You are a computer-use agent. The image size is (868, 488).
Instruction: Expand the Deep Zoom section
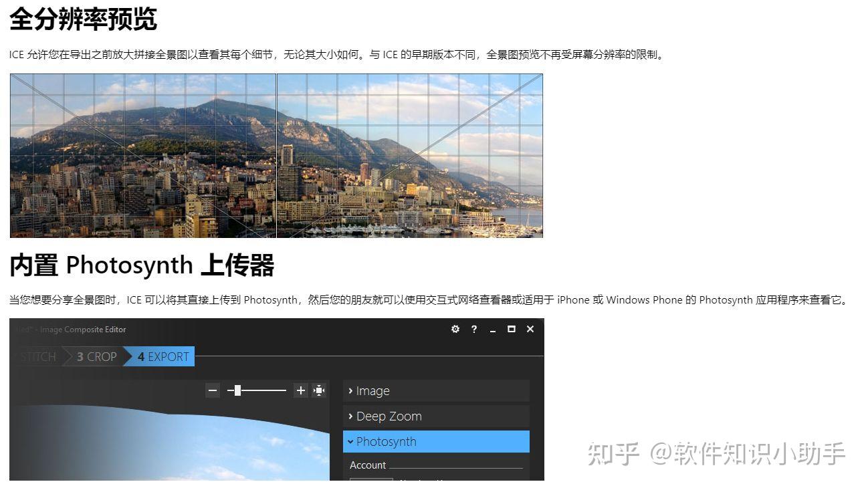436,416
